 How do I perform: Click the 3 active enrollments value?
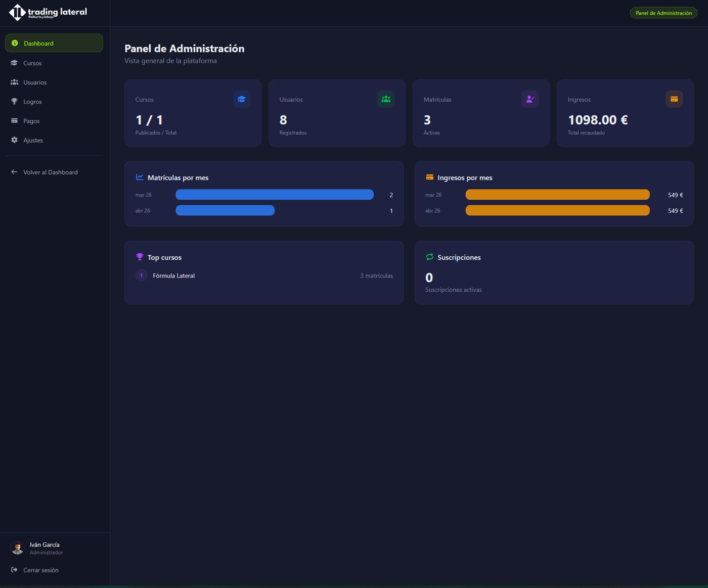click(427, 120)
